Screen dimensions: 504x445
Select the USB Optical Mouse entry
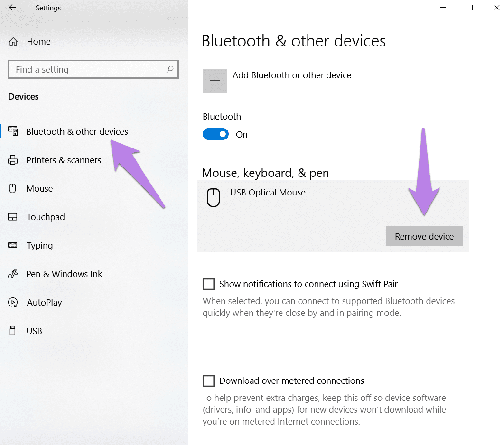tap(333, 215)
